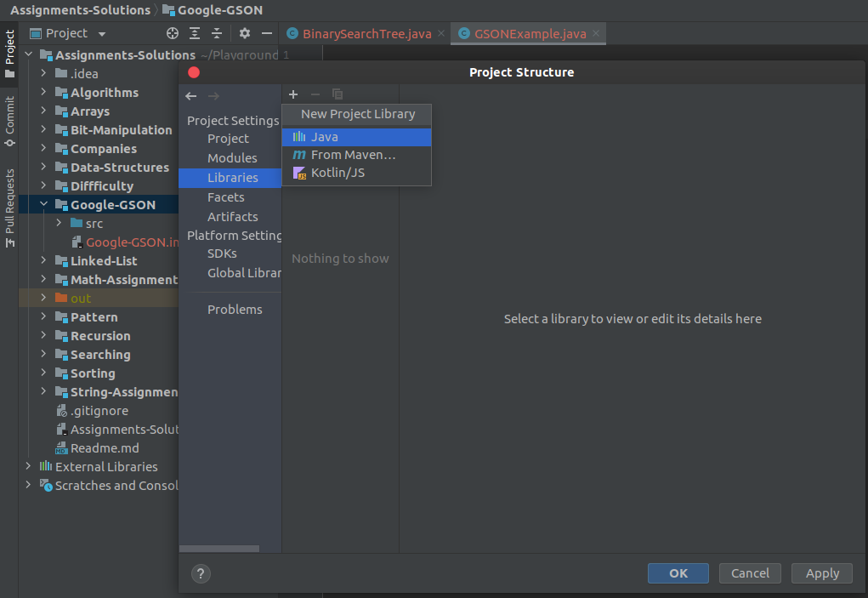Screen dimensions: 868x598
Task: Click the Apply button
Action: tap(822, 573)
